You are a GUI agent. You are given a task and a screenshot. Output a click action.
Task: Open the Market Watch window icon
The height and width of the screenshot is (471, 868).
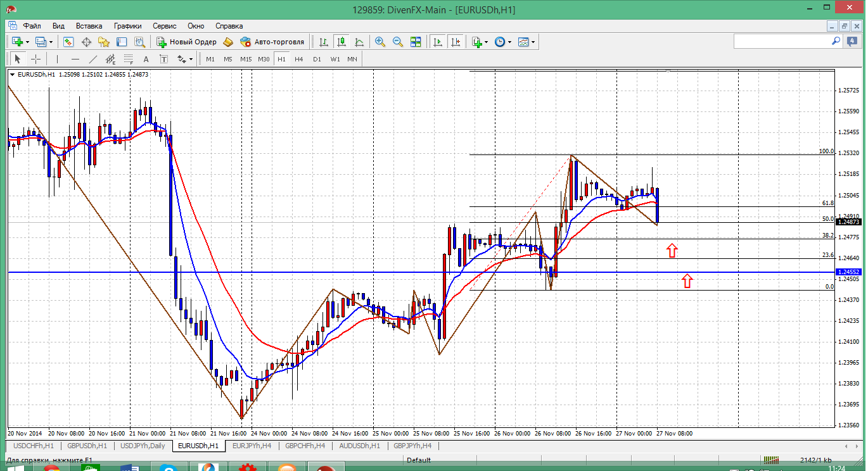click(68, 42)
